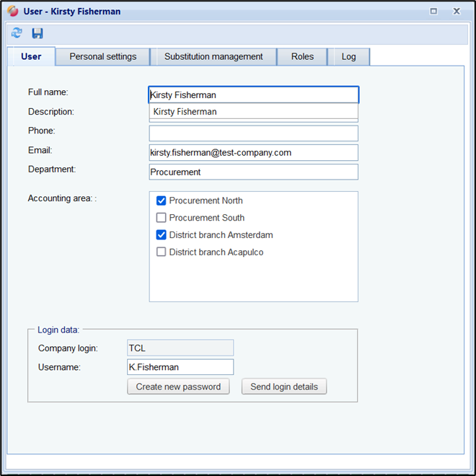Select Kirsty Fisherman autocomplete suggestion

(x=185, y=112)
